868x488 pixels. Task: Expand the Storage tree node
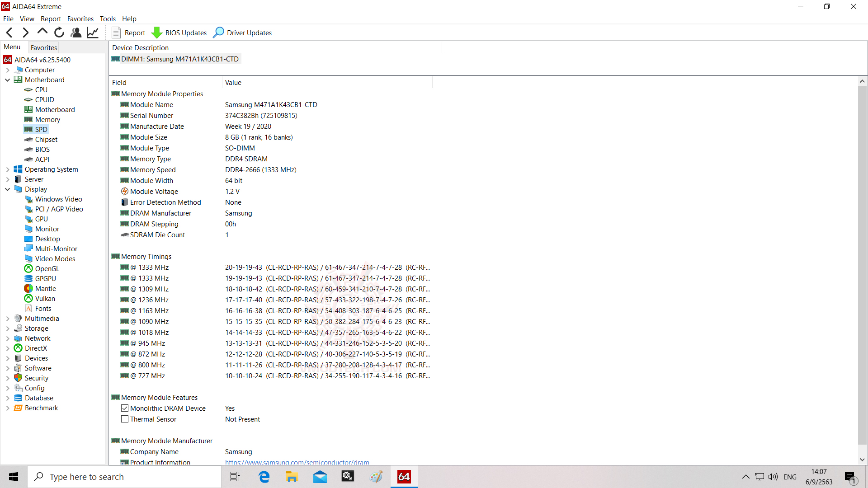pos(8,328)
